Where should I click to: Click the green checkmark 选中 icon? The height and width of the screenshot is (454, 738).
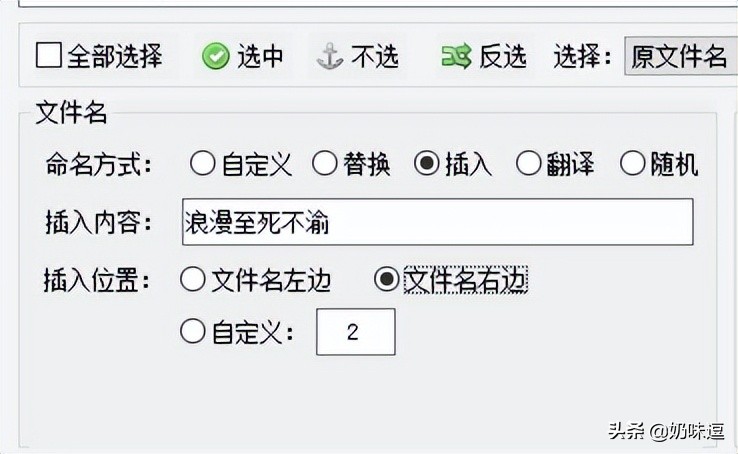coord(216,56)
